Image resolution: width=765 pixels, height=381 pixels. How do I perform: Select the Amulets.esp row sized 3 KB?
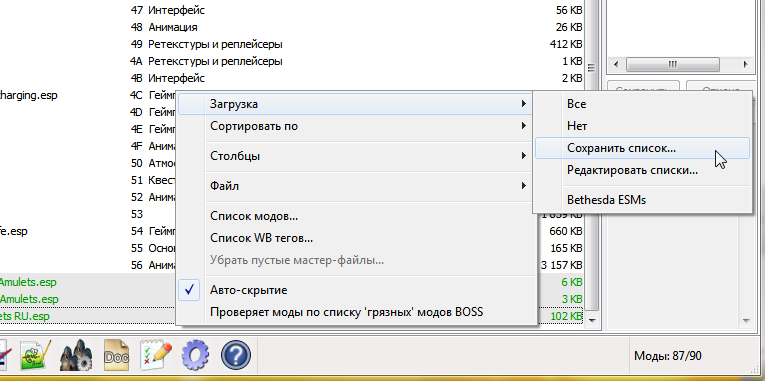(x=29, y=300)
